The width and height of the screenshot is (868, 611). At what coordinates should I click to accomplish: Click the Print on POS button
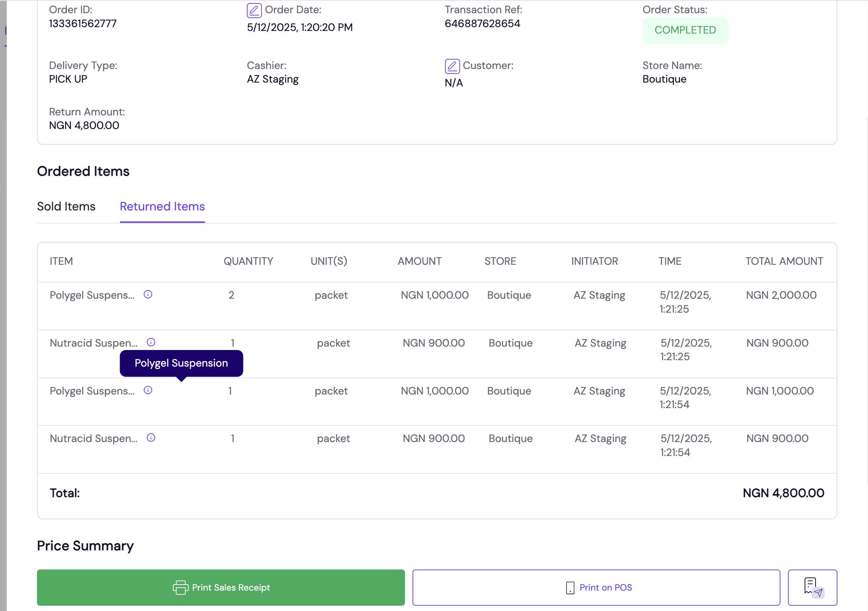coord(596,587)
